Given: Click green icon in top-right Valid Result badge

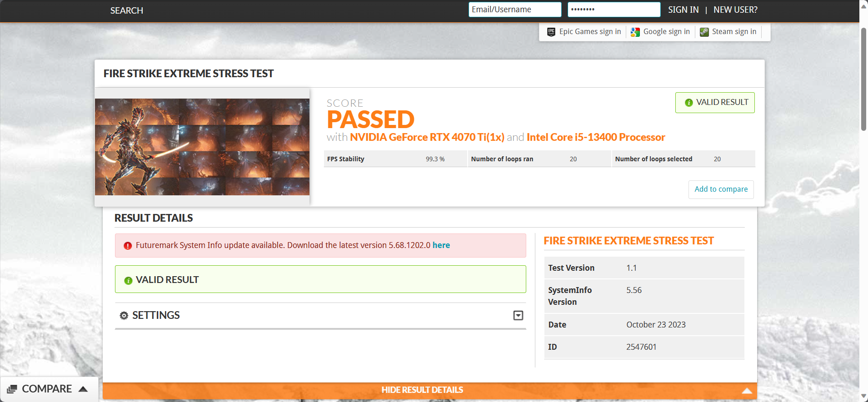Looking at the screenshot, I should (x=688, y=103).
